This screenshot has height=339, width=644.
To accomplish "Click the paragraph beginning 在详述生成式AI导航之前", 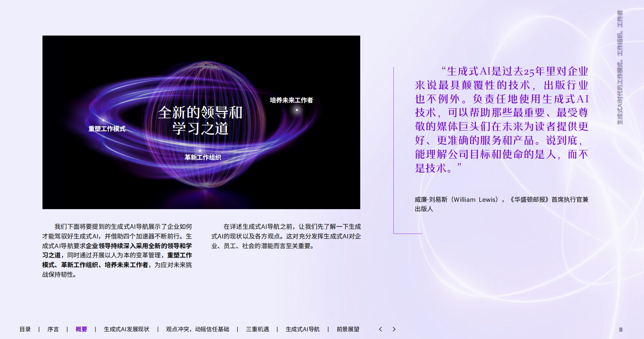I will (286, 236).
